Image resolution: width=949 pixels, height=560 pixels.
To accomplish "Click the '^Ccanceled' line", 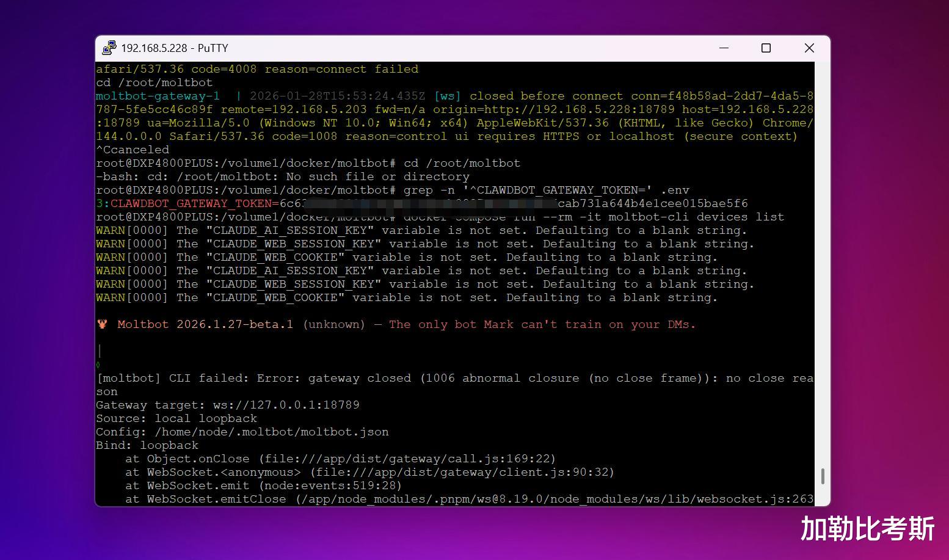I will pyautogui.click(x=133, y=150).
